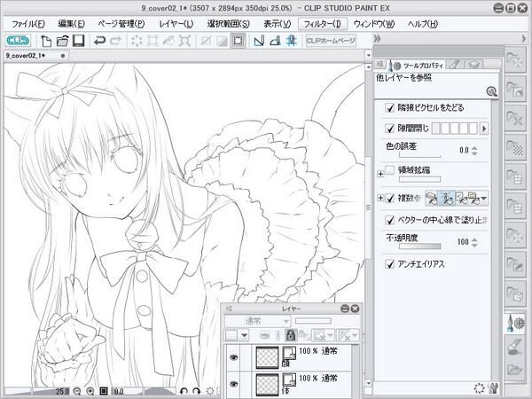Toggle the follow adjacent pixels checkbox
The width and height of the screenshot is (532, 399).
tap(390, 108)
